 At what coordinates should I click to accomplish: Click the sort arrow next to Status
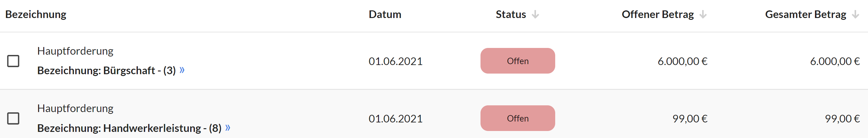(x=535, y=15)
